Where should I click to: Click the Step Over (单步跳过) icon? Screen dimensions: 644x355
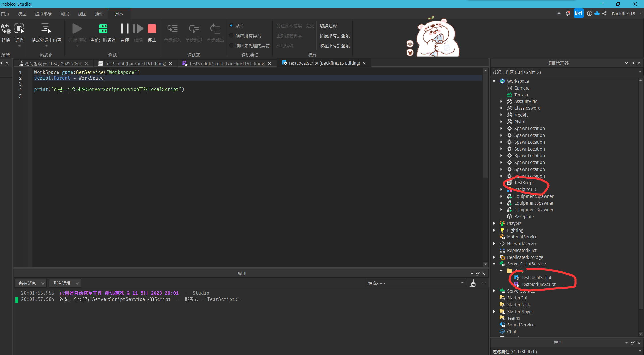194,29
